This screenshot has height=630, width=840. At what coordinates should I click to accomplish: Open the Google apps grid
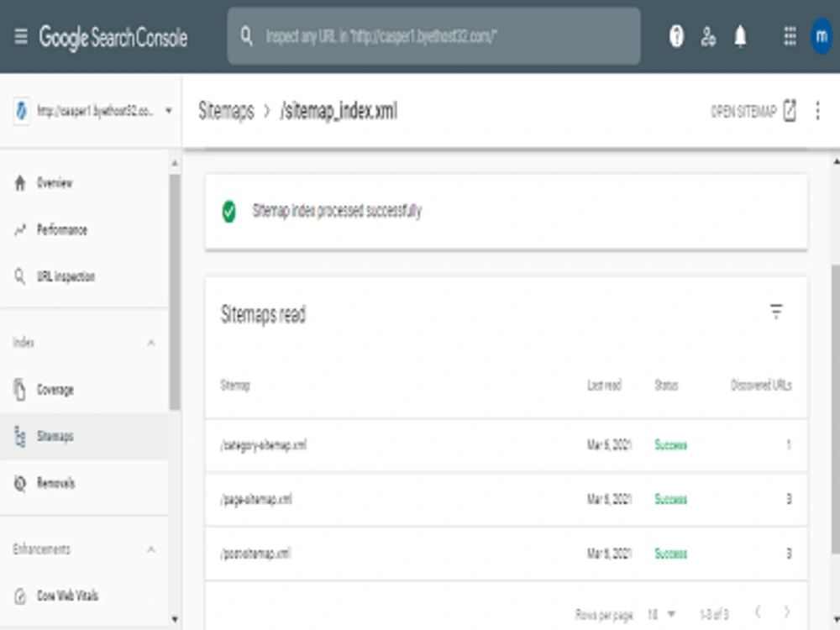coord(790,36)
